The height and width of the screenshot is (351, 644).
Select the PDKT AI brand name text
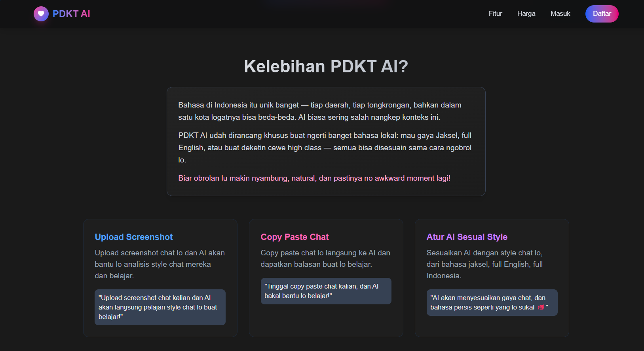(x=71, y=13)
